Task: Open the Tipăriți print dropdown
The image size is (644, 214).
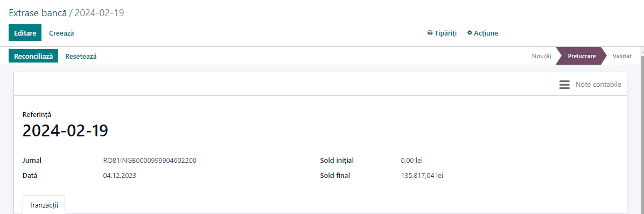Action: pos(442,33)
